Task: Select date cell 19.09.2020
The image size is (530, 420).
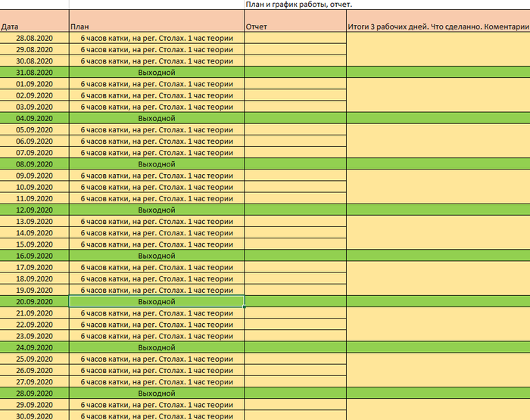Action: pyautogui.click(x=35, y=291)
